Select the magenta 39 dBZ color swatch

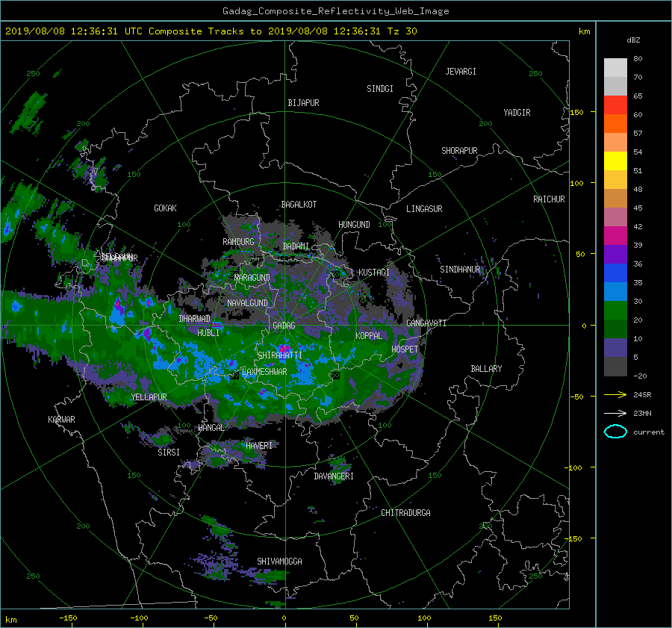[x=615, y=236]
